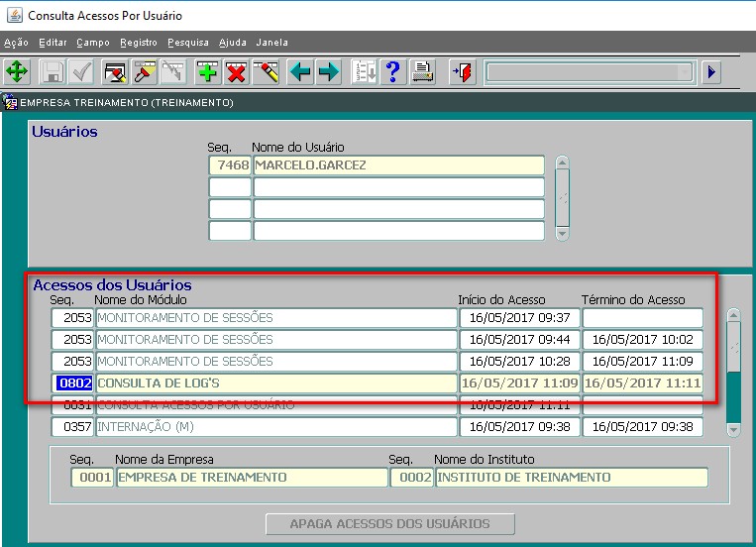Click the EMPRESA DE TREINAMENTO field

tap(252, 478)
